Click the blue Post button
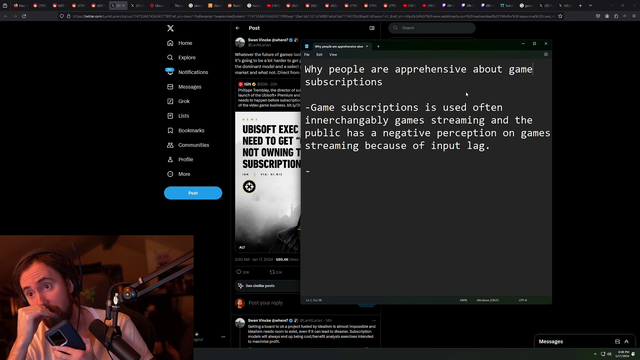Viewport: 640px width, 360px height. (x=193, y=193)
